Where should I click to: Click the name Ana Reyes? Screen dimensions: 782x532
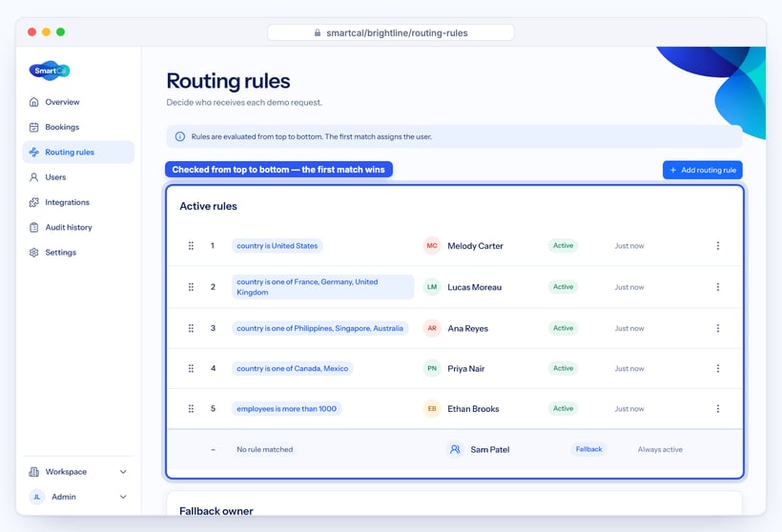(x=468, y=328)
